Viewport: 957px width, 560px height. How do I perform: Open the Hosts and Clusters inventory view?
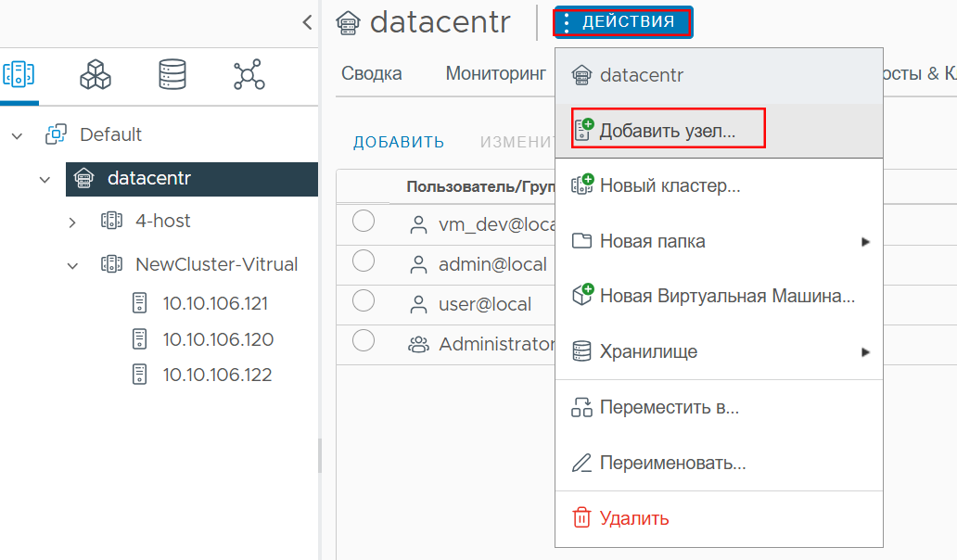(19, 74)
